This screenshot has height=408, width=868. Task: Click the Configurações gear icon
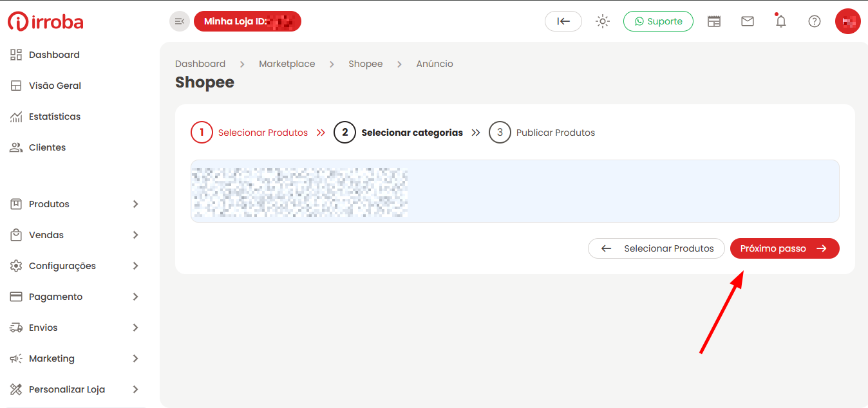tap(16, 266)
